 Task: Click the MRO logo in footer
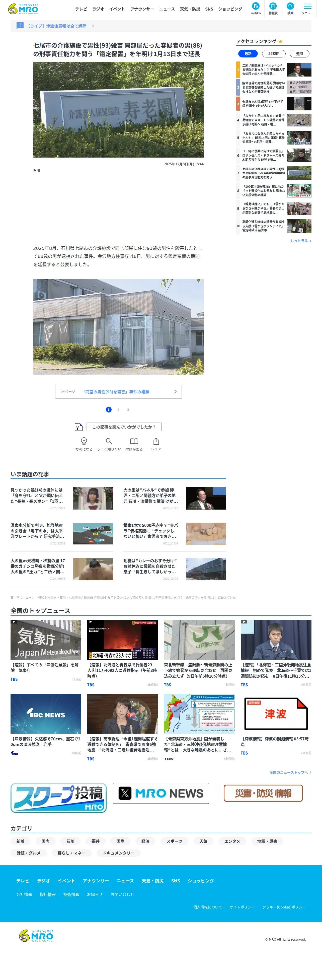36,936
